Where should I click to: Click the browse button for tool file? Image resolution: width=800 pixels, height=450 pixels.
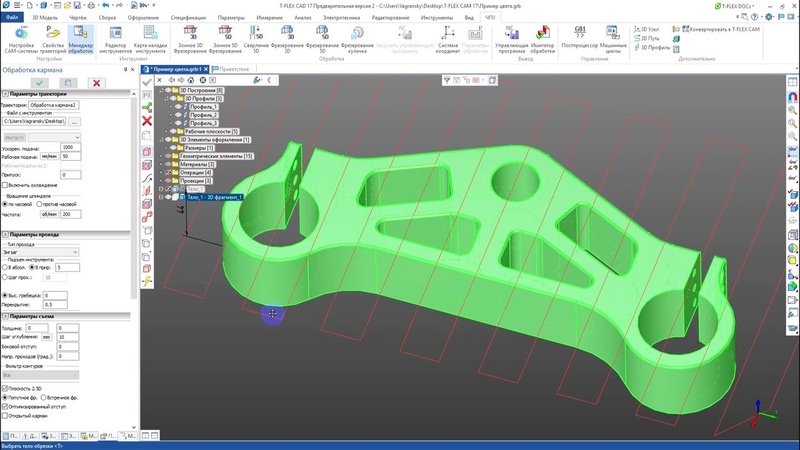pos(72,121)
